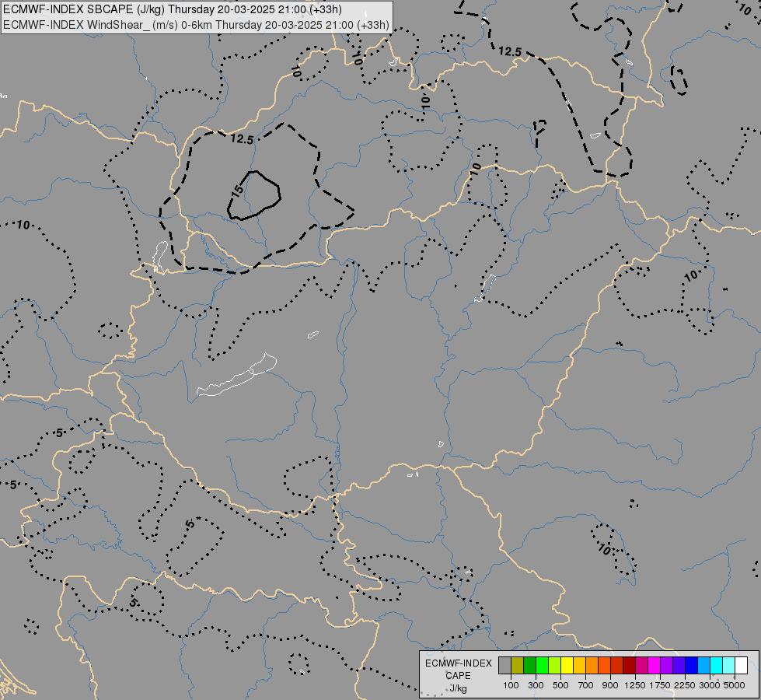This screenshot has width=761, height=700.
Task: Click the white swatch ending the legend
Action: pyautogui.click(x=741, y=665)
